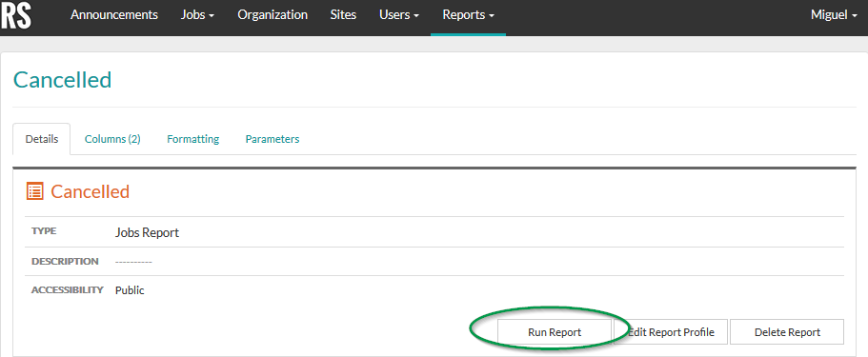Screen dimensions: 868x357
Task: Click the Edit Report Profile button
Action: (671, 332)
